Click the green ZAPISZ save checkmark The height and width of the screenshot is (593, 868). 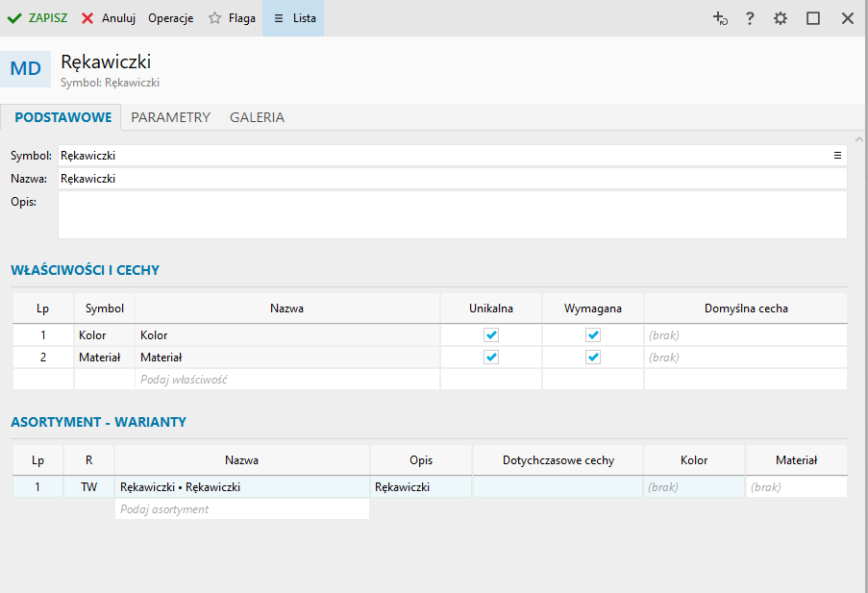pyautogui.click(x=14, y=18)
